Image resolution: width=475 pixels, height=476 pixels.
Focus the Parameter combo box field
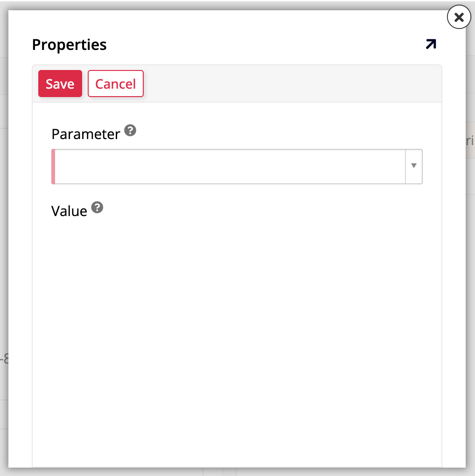229,167
